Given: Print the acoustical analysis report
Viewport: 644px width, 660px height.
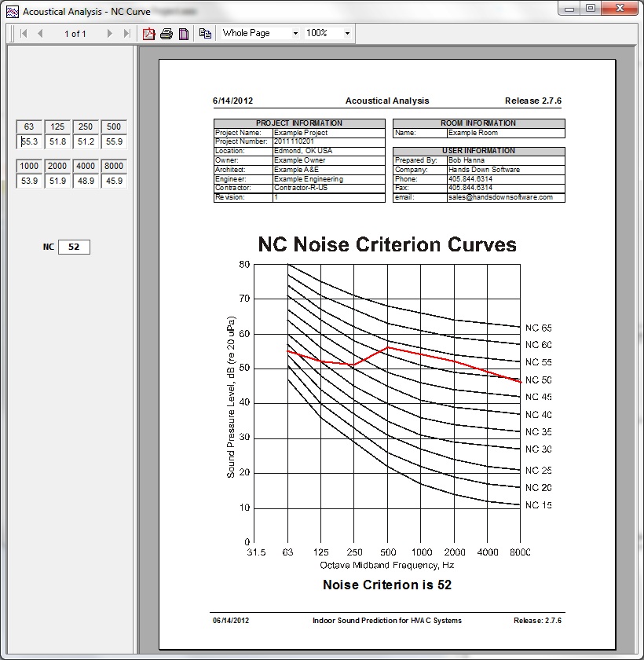Looking at the screenshot, I should (166, 33).
